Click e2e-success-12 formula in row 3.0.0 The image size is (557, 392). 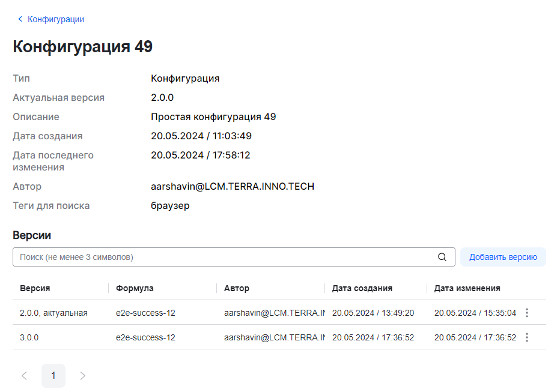point(145,337)
